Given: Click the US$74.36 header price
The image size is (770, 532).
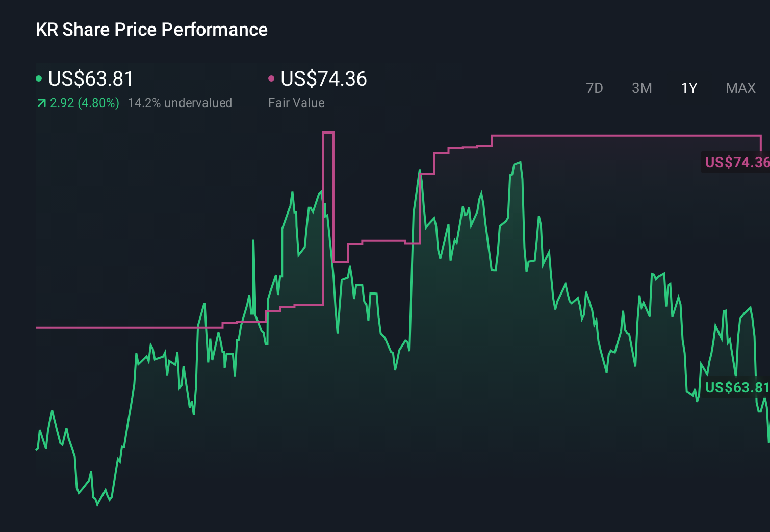Looking at the screenshot, I should tap(324, 79).
